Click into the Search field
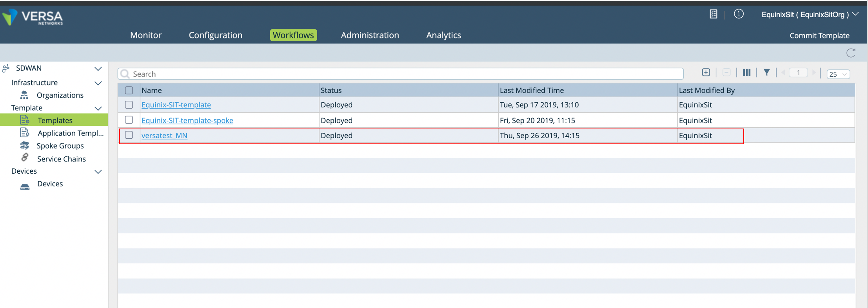The height and width of the screenshot is (308, 868). (x=401, y=74)
